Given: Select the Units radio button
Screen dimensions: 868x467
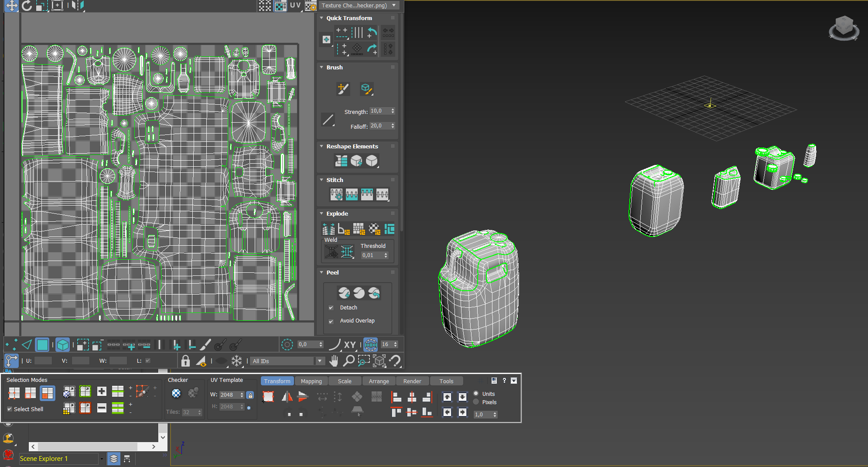Looking at the screenshot, I should 476,394.
